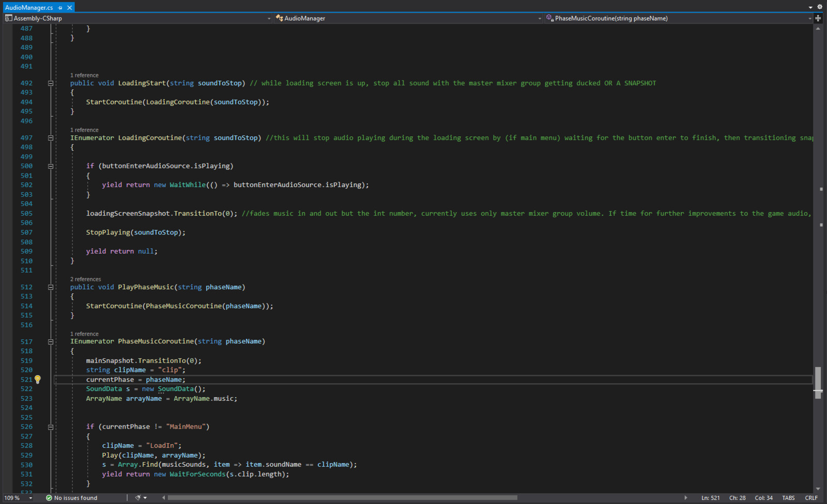The width and height of the screenshot is (827, 504).
Task: Click 'StopPlaying(soundToStop);' on line 507
Action: coord(135,232)
